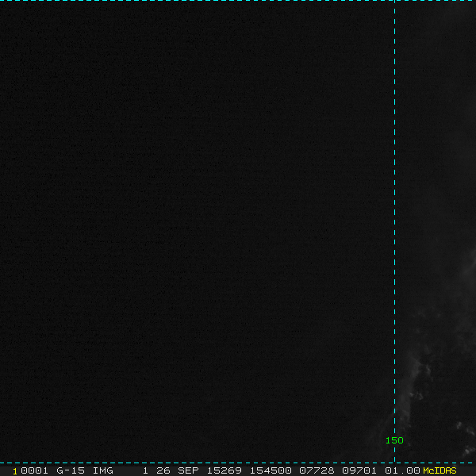Click the yellow frame indicator digit
This screenshot has height=476, width=476.
[x=15, y=470]
